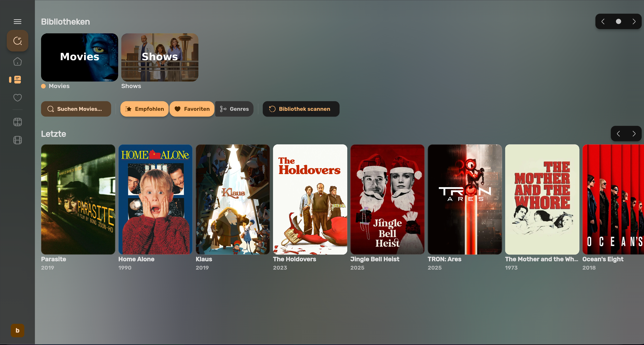Screen dimensions: 644x345
Task: Go to next Bibliotheken page
Action: coord(634,21)
